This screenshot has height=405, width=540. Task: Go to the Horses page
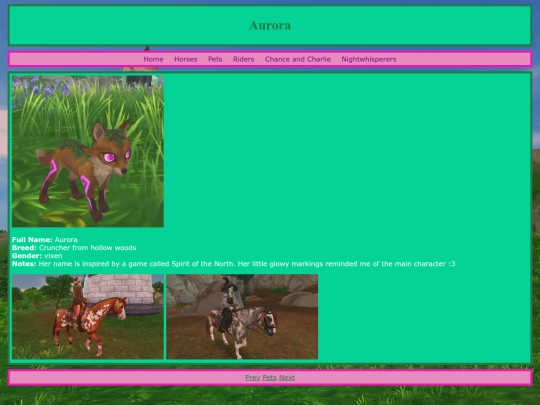pyautogui.click(x=186, y=59)
